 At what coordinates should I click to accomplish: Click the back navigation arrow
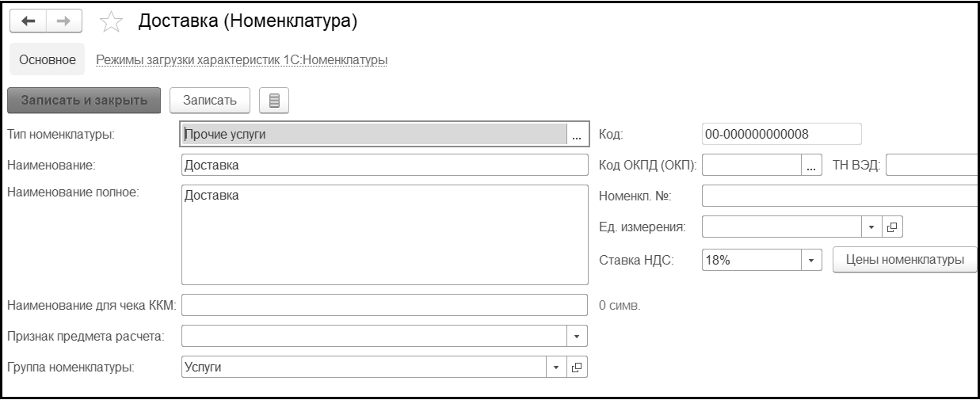click(25, 23)
